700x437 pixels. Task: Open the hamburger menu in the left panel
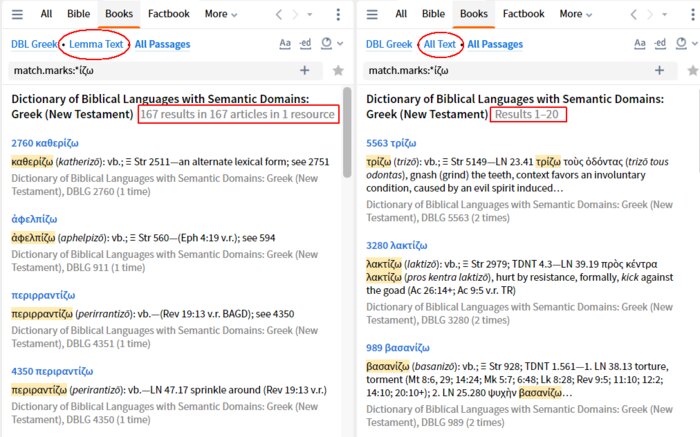(x=17, y=14)
